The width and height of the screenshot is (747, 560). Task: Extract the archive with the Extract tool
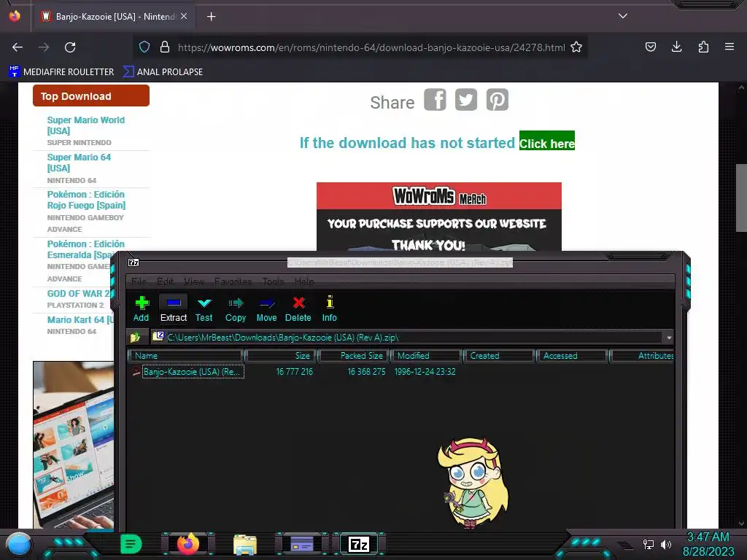pyautogui.click(x=174, y=309)
